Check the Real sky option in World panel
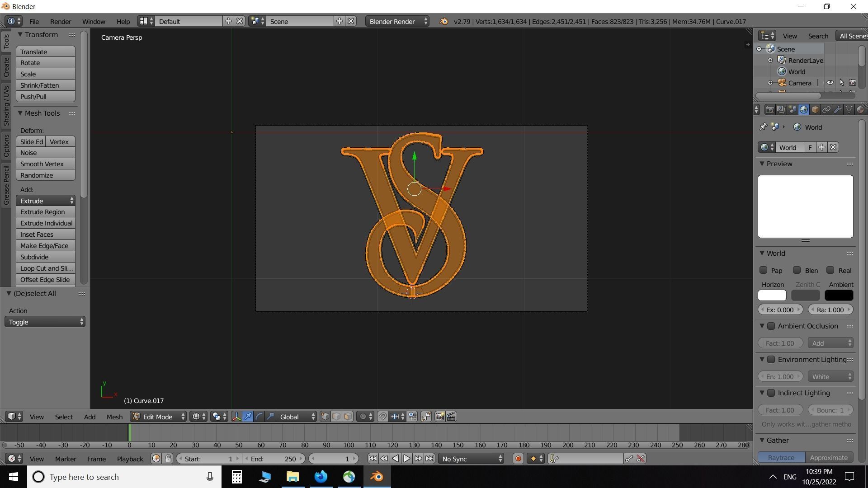This screenshot has width=868, height=488. pos(830,270)
